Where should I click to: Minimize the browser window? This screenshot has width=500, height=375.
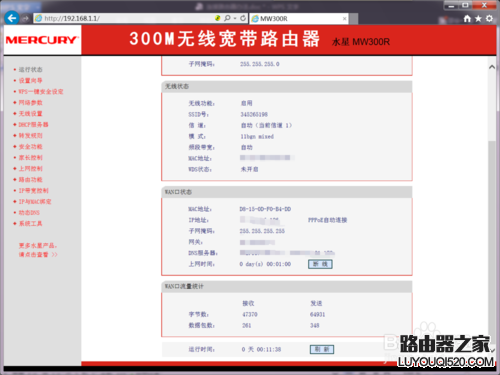pos(451,5)
